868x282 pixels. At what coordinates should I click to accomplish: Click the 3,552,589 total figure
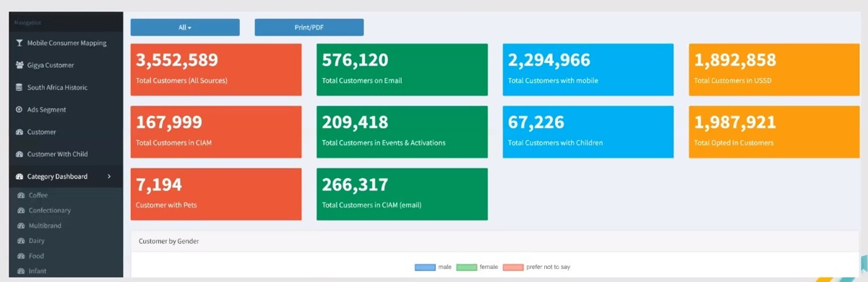[x=177, y=60]
